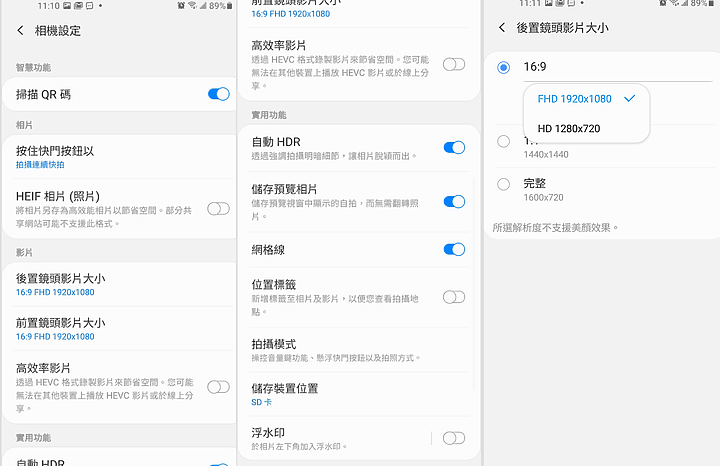Enable 浮水印 switch

[x=454, y=438]
